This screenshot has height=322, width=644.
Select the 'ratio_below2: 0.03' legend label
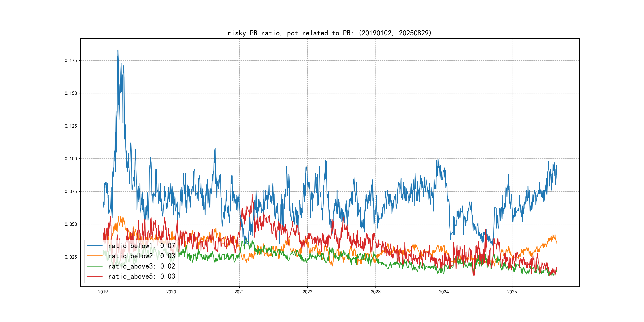[x=142, y=256]
